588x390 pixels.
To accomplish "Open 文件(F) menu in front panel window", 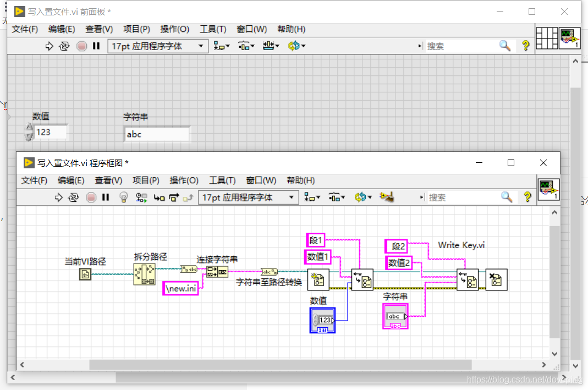I will [25, 29].
